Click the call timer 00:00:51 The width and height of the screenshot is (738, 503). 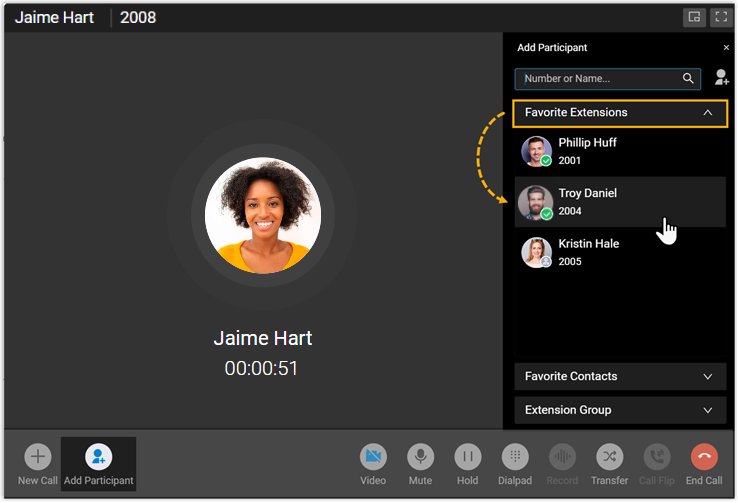click(261, 368)
